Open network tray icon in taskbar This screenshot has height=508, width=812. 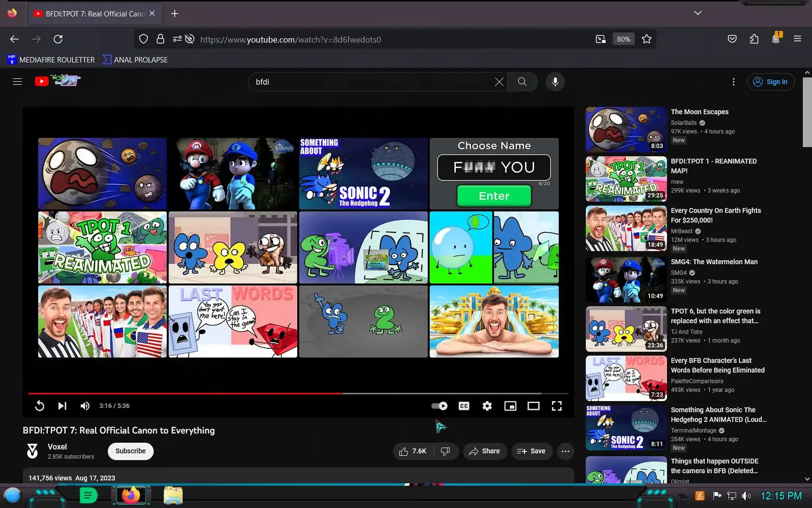732,496
